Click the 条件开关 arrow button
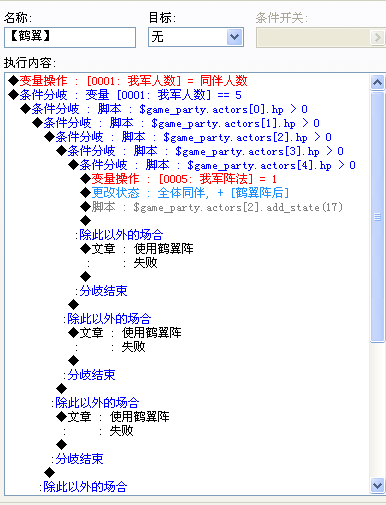Viewport: 386px width, 505px height. (x=377, y=37)
